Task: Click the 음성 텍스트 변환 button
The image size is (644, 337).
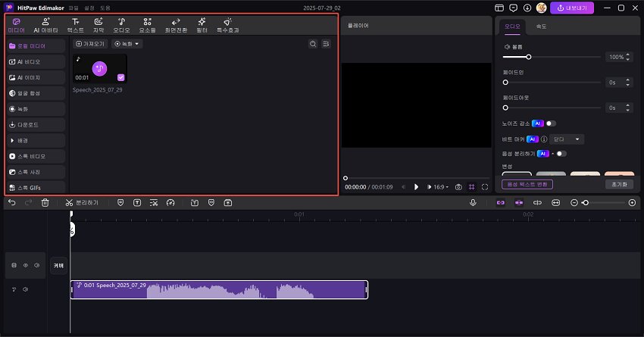Action: click(527, 184)
